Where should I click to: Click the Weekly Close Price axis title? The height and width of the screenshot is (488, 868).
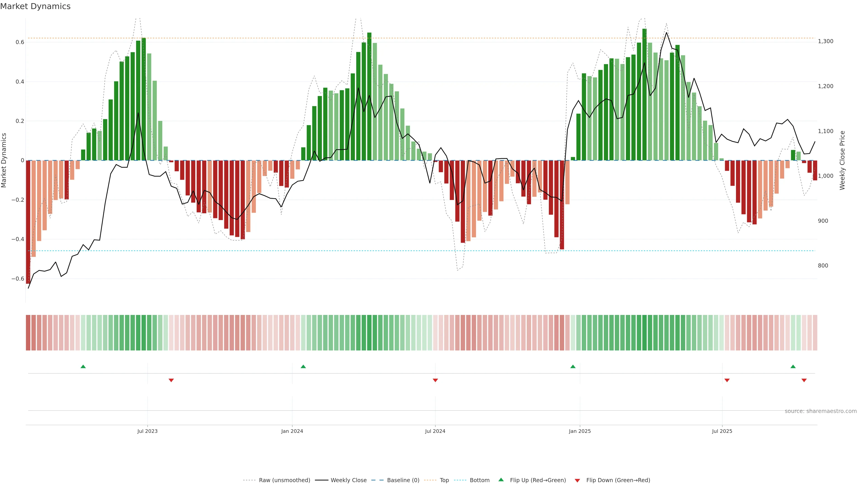tap(842, 160)
